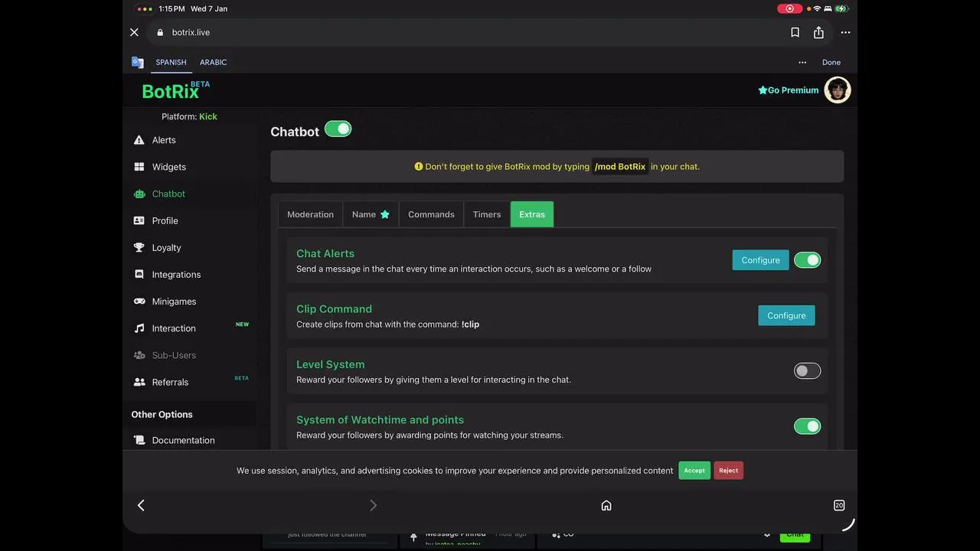The height and width of the screenshot is (551, 980).
Task: Open the Sub-Users icon
Action: pyautogui.click(x=139, y=355)
